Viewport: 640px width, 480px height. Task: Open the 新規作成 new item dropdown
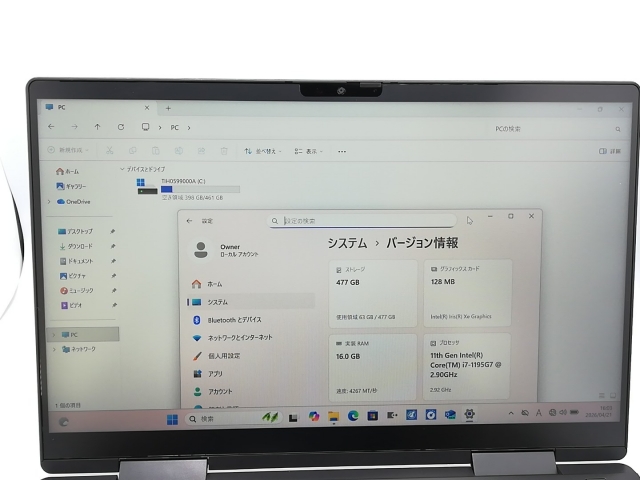pyautogui.click(x=68, y=150)
